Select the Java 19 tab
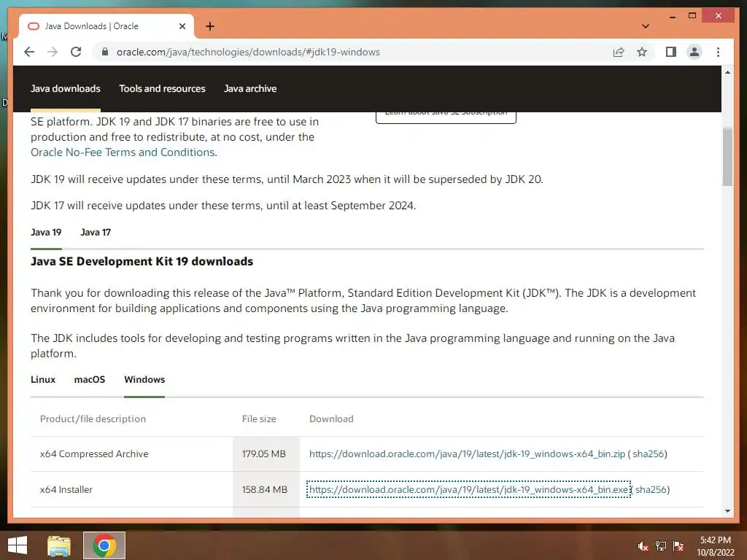747x560 pixels. [46, 233]
